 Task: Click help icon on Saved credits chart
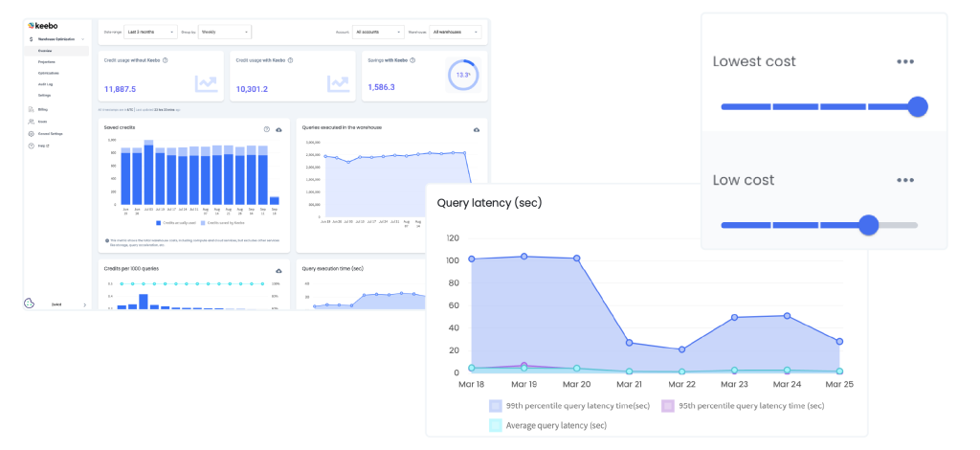pos(267,129)
